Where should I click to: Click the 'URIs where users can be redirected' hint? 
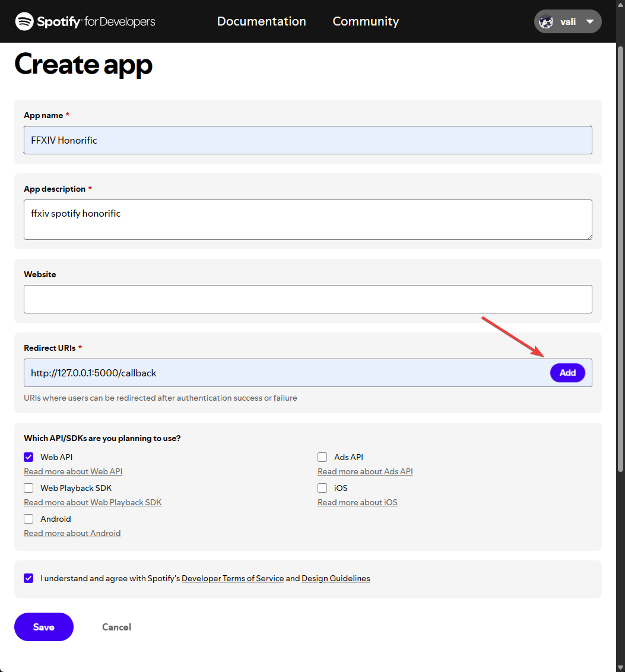pos(161,398)
